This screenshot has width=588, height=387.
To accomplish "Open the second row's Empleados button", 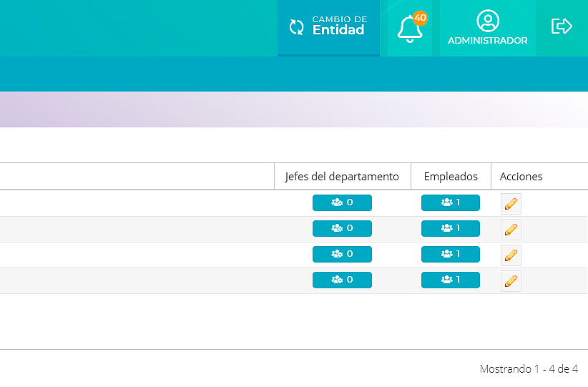I will click(x=450, y=229).
